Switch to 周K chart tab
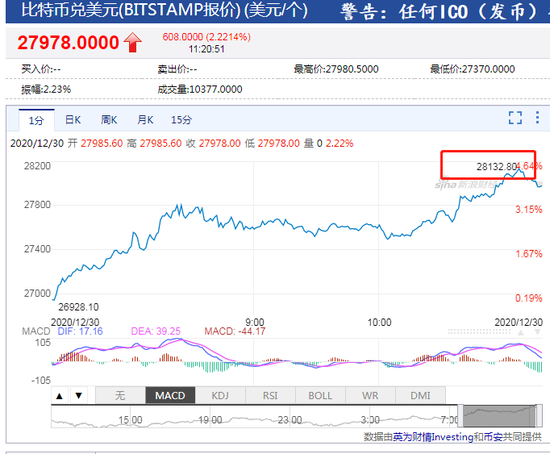550x454 pixels. pyautogui.click(x=109, y=120)
